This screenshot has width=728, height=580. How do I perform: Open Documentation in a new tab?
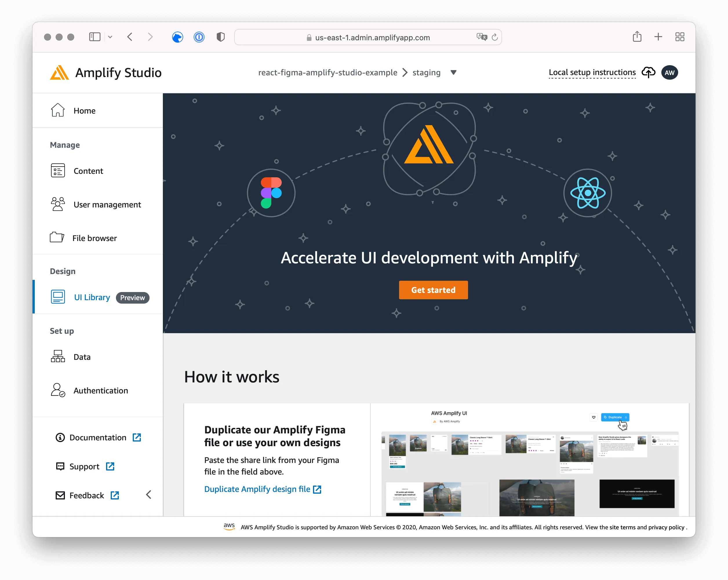coord(98,437)
